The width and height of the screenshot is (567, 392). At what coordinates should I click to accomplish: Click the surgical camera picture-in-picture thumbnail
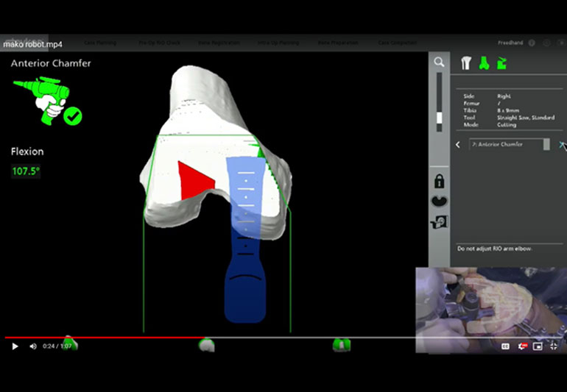coord(491,310)
